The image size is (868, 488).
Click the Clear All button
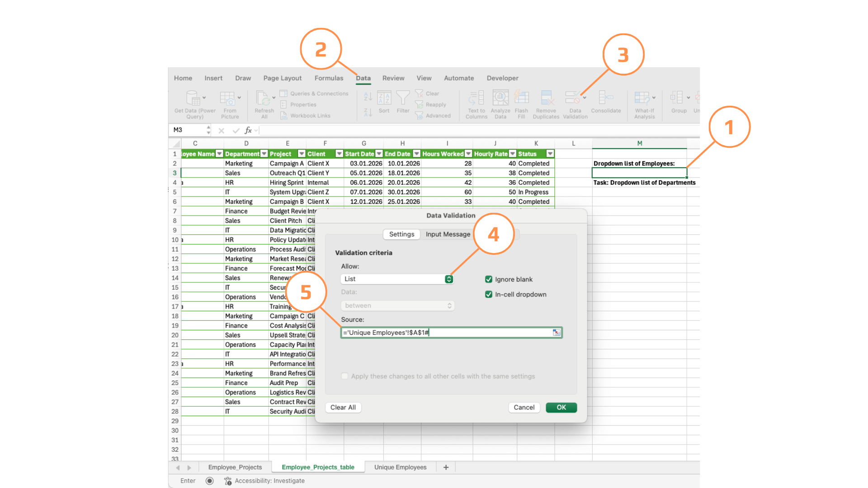coord(343,407)
